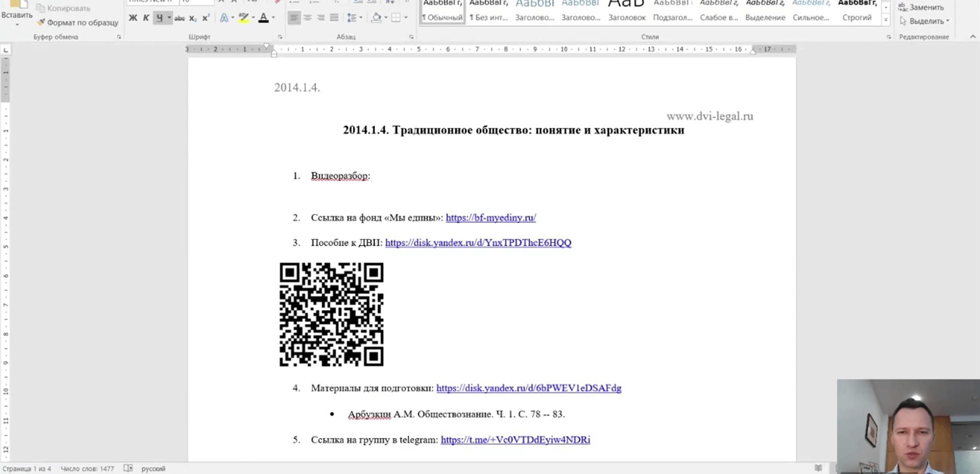Open shading color dropdown arrow
Viewport: 980px width, 474px height.
pyautogui.click(x=386, y=18)
